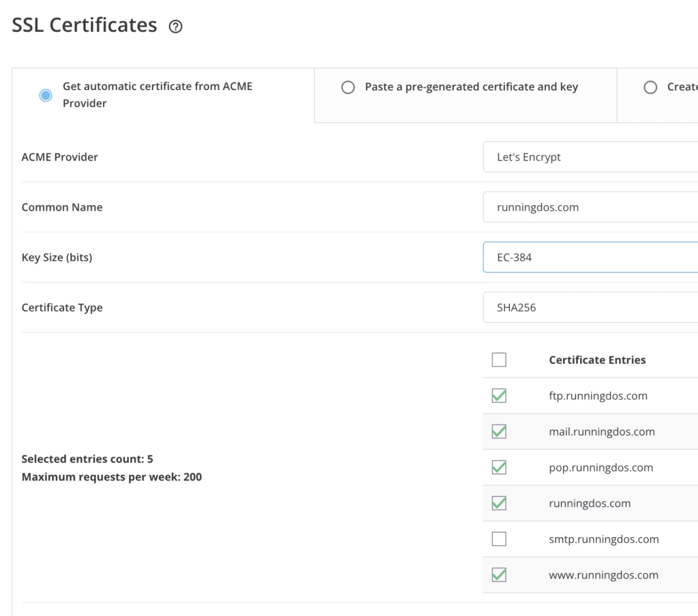Viewport: 698px width, 616px height.
Task: Click the Certificate Entries column header
Action: pos(597,360)
